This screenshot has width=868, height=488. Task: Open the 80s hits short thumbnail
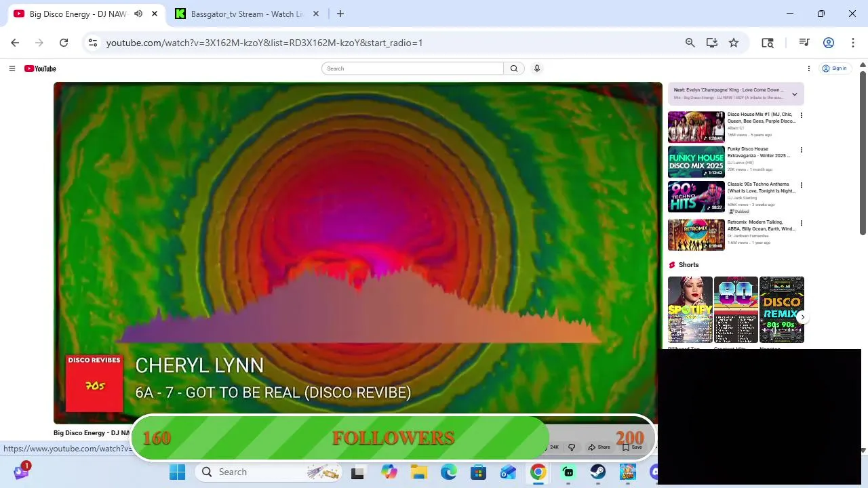735,310
